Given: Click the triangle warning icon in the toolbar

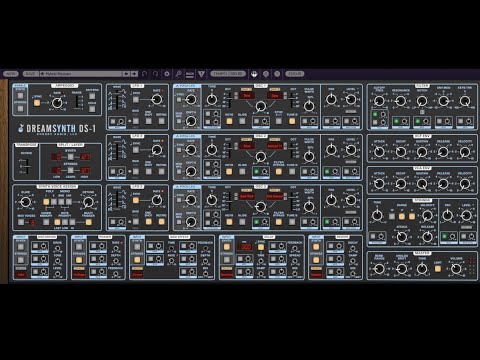Looking at the screenshot, I should coord(201,74).
